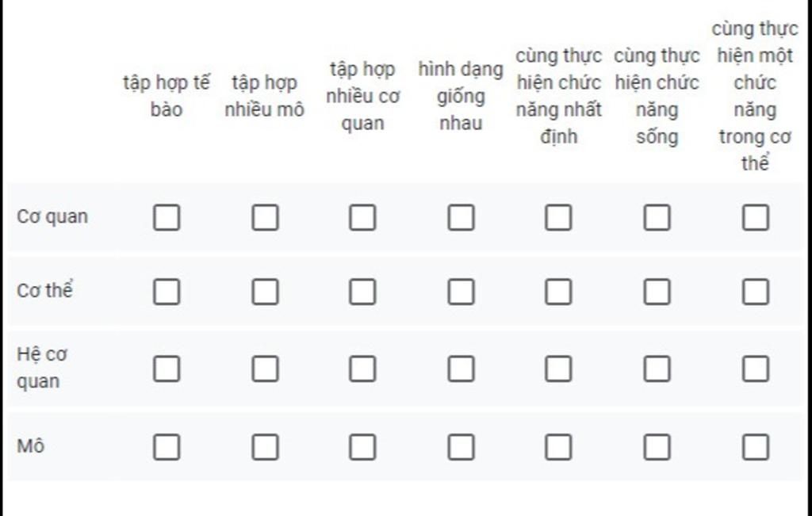Mark 'tập hợp nhiều mô' for Mô
Viewport: 812px width, 516px height.
point(265,447)
